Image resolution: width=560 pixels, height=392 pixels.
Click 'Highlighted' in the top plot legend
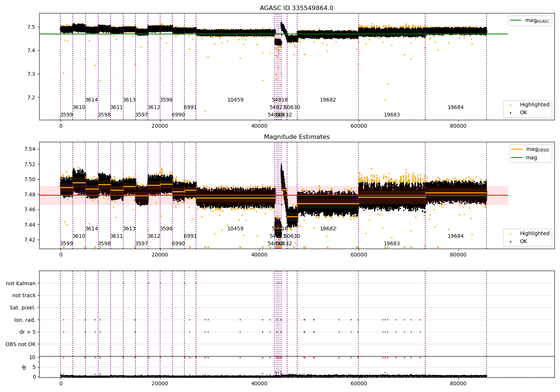(535, 105)
